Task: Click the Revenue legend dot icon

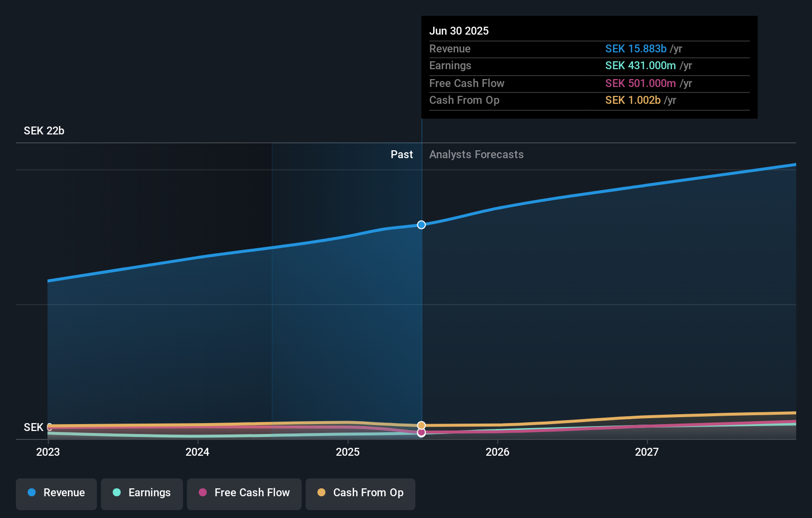Action: point(31,493)
